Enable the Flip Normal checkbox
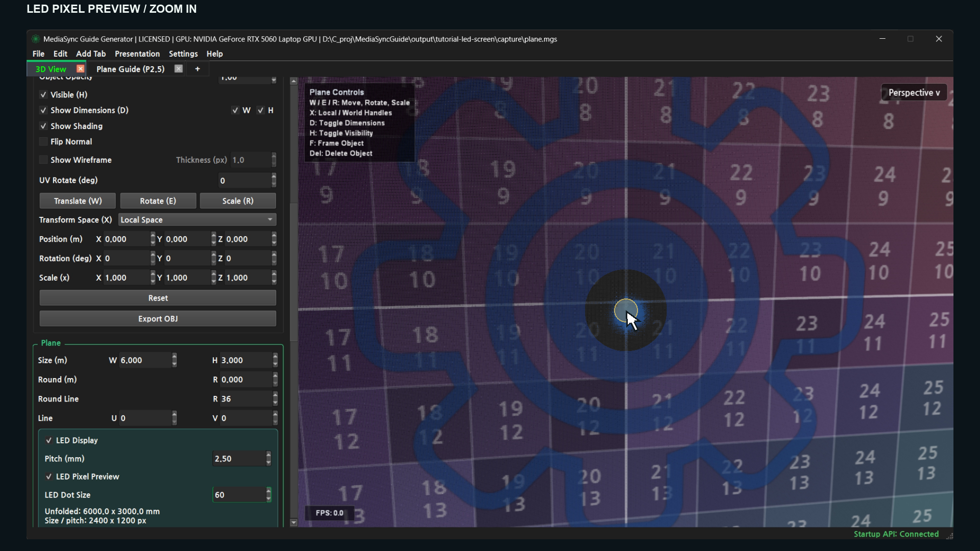 click(43, 142)
